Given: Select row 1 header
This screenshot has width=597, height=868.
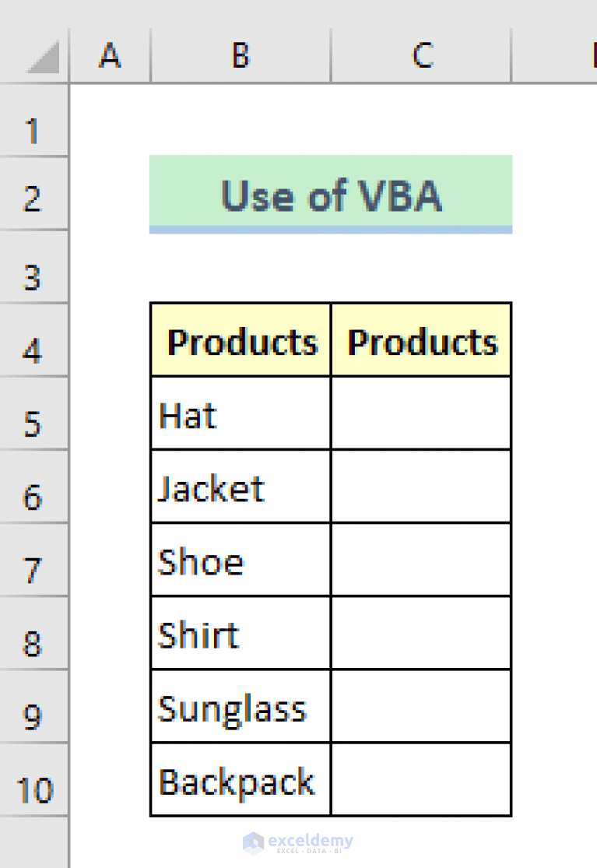Looking at the screenshot, I should point(34,132).
